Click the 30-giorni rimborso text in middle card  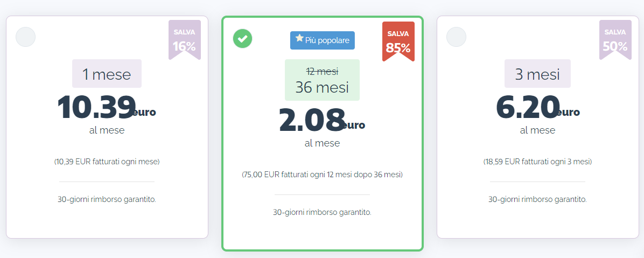(x=322, y=212)
